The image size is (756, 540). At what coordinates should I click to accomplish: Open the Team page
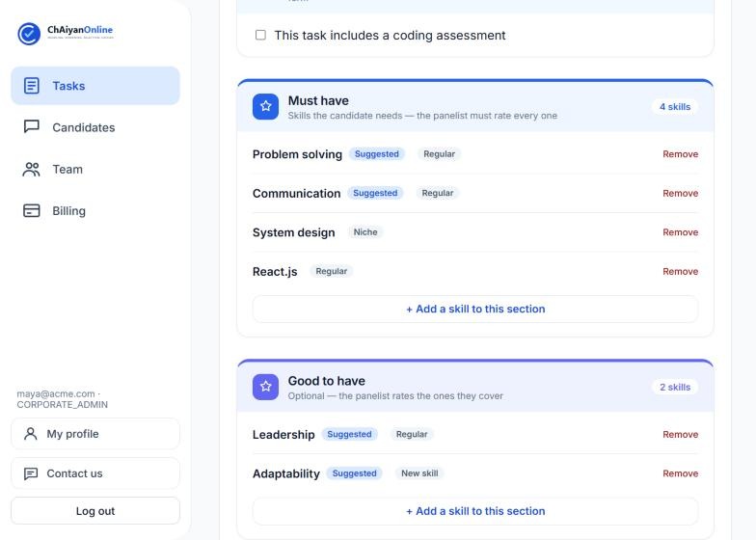(95, 170)
